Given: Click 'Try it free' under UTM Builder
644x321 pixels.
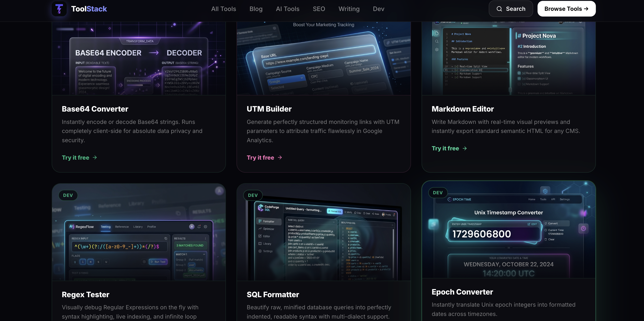Looking at the screenshot, I should point(261,157).
